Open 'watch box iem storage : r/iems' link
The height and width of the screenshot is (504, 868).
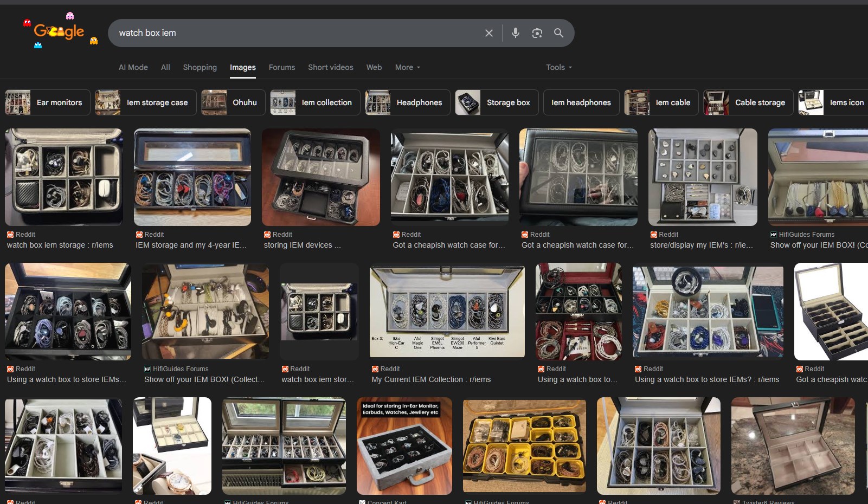(x=60, y=245)
